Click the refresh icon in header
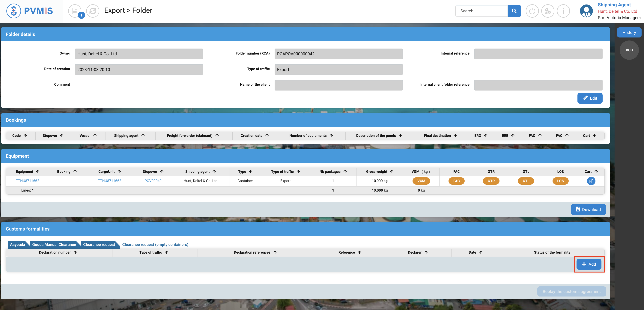Image resolution: width=644 pixels, height=310 pixels. tap(93, 11)
